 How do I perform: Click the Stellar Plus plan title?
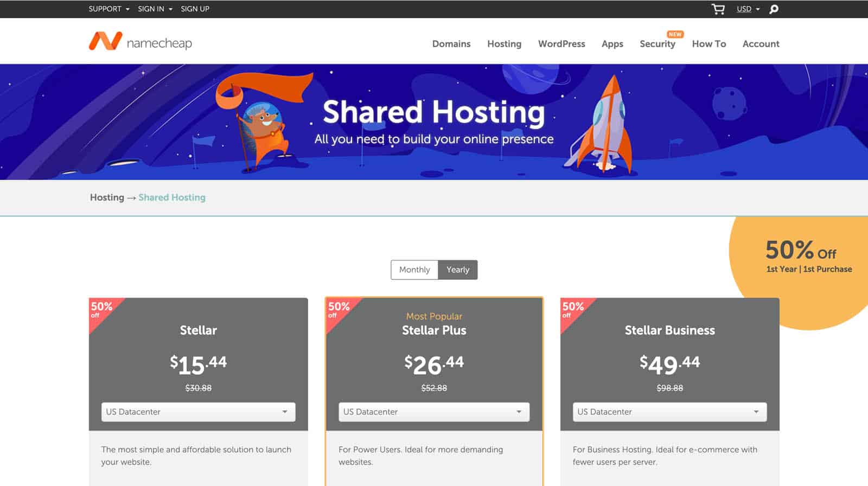coord(434,330)
